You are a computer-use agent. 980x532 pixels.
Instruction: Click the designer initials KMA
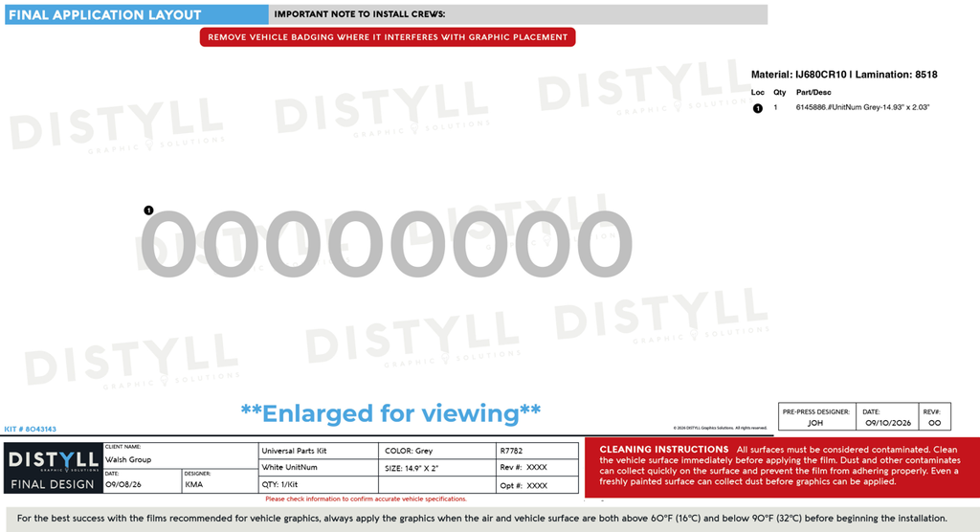point(193,484)
